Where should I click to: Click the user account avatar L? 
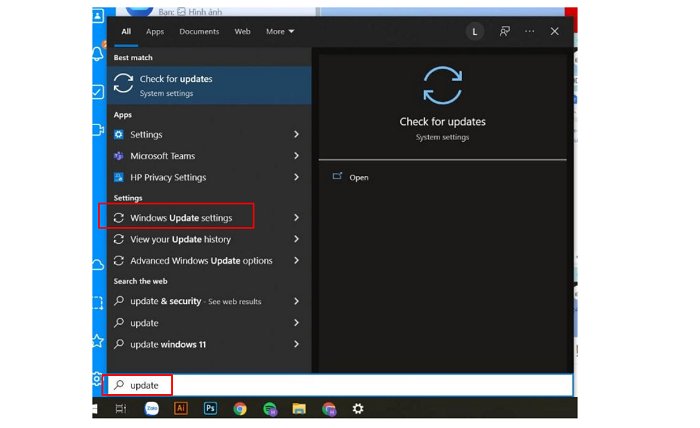tap(475, 31)
